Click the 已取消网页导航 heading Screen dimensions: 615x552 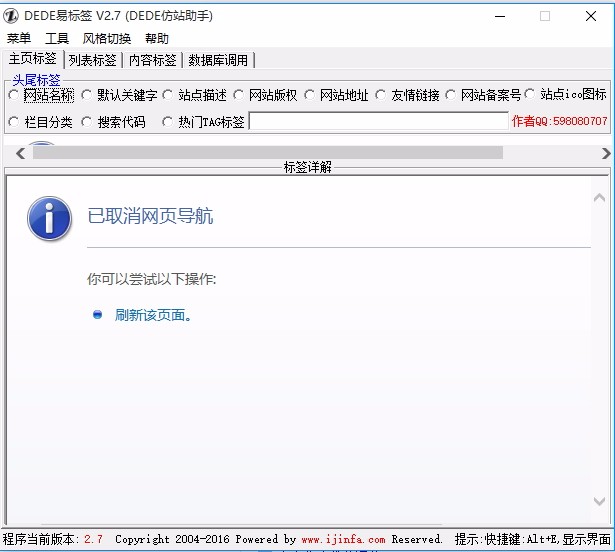[150, 216]
